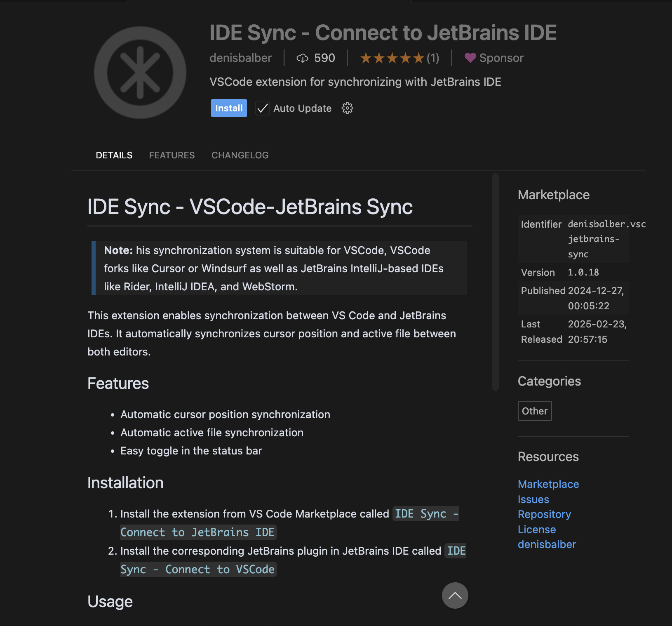Select the Other category tag
The image size is (672, 626).
[x=535, y=411]
